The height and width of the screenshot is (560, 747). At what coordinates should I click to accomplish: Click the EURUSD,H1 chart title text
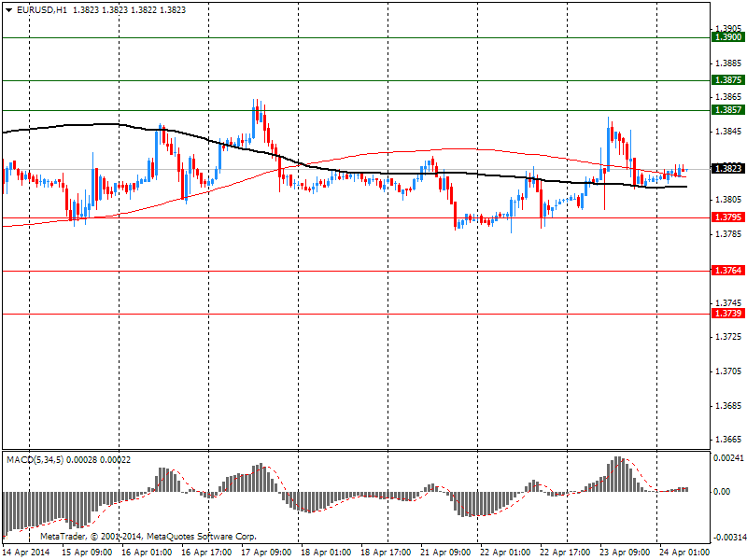[42, 10]
